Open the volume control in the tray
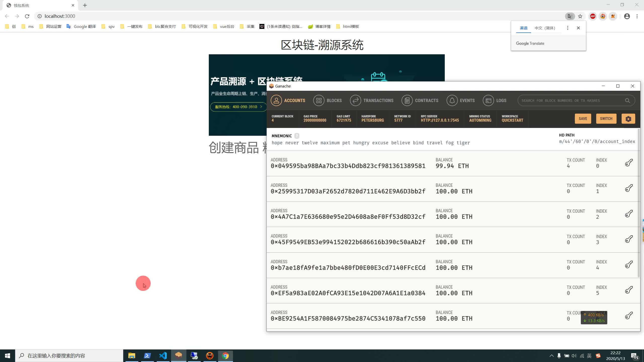This screenshot has width=644, height=362. (x=574, y=356)
